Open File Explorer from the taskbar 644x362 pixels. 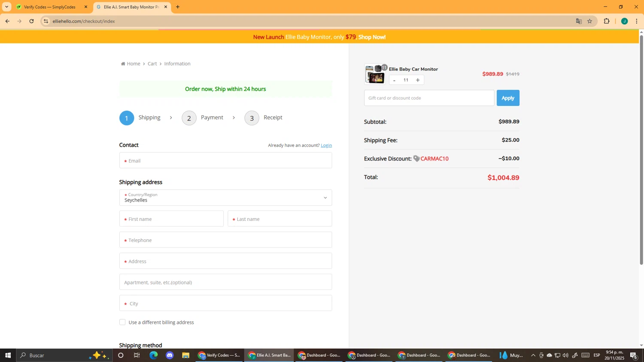pos(186,355)
